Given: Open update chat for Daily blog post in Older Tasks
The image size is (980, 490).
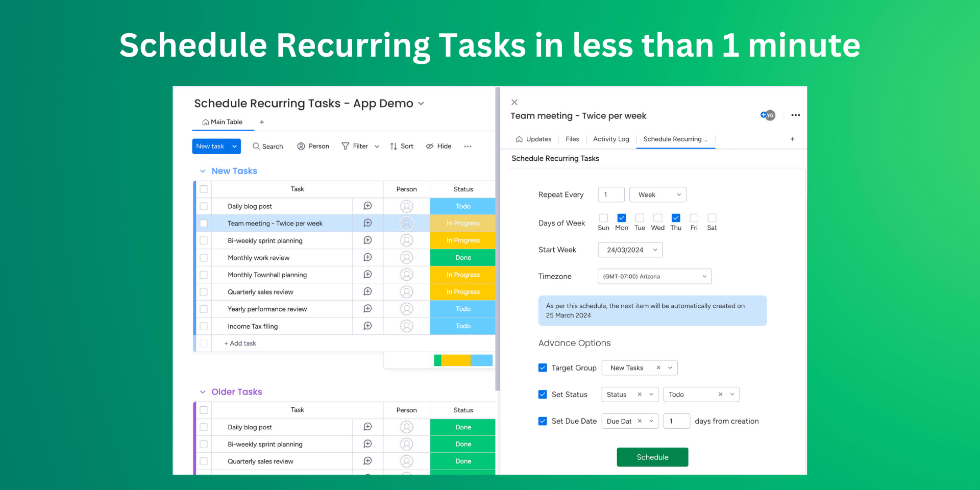Looking at the screenshot, I should pyautogui.click(x=367, y=427).
